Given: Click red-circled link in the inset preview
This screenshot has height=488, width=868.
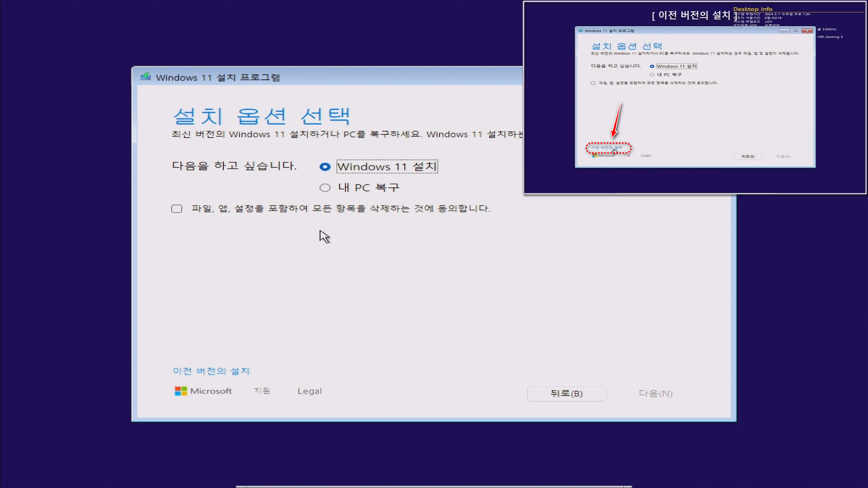Looking at the screenshot, I should pos(608,148).
